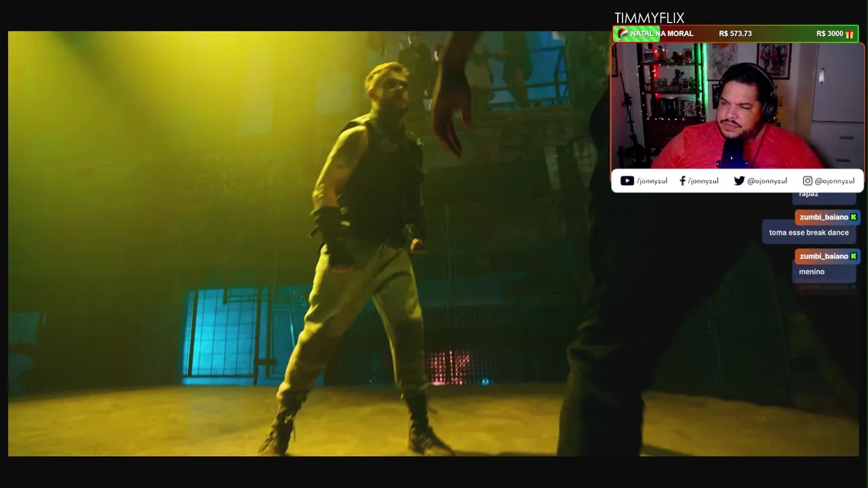The image size is (868, 488).
Task: Click the Instagram icon in the social bar
Action: point(807,181)
